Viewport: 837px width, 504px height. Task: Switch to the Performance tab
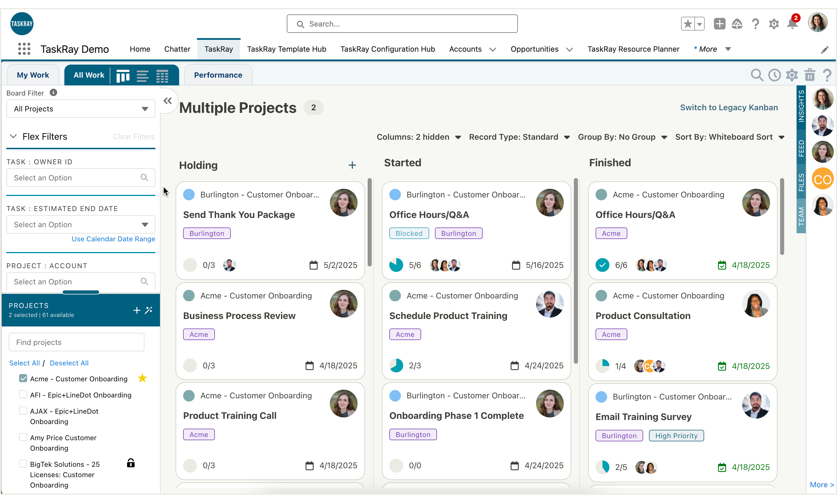click(x=218, y=75)
